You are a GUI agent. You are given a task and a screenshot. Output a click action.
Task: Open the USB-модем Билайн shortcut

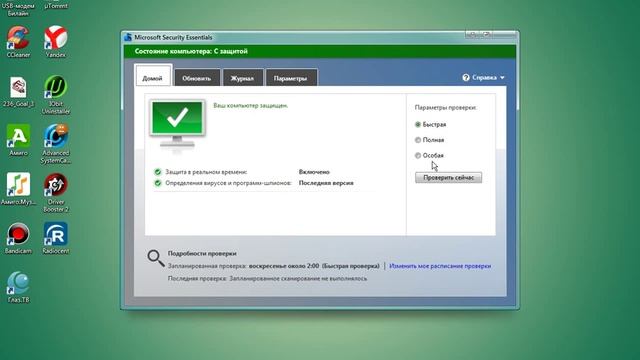(18, 8)
